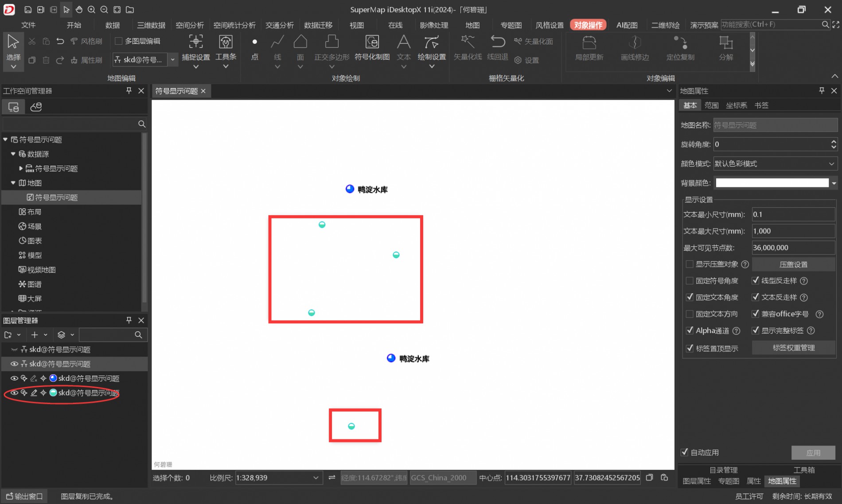Viewport: 842px width, 504px height.
Task: Click the coordinate swap arrows icon
Action: click(x=331, y=477)
